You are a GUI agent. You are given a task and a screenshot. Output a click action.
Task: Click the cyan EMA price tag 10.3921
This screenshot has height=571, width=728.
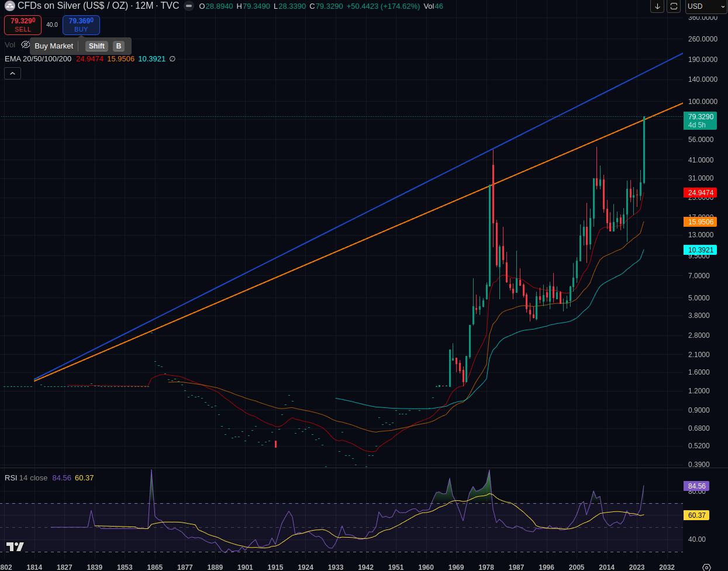point(700,250)
